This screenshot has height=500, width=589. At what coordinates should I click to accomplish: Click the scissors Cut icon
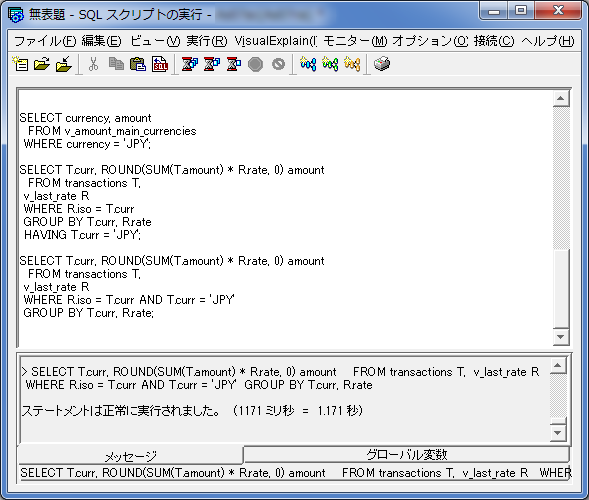93,64
